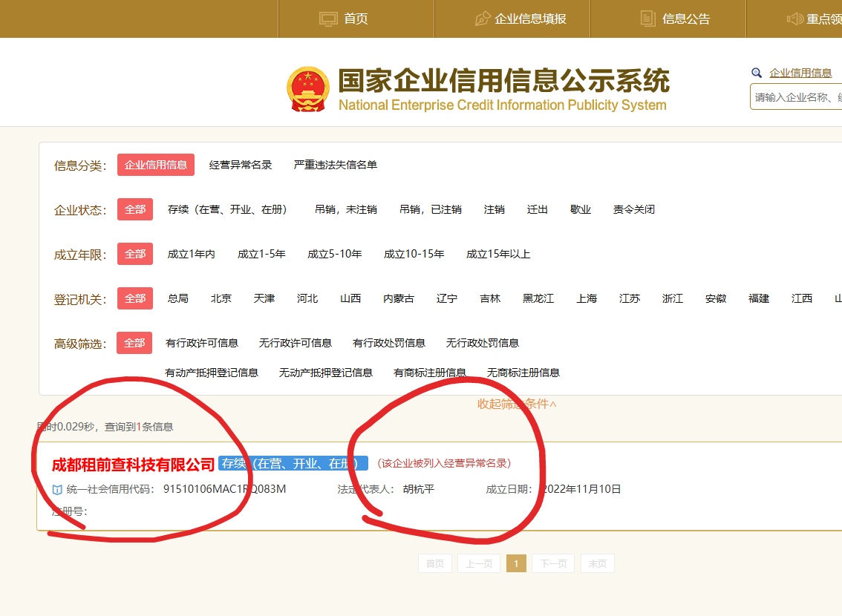Viewport: 842px width, 616px height.
Task: Filter by 无行政处罚信息
Action: pyautogui.click(x=482, y=343)
